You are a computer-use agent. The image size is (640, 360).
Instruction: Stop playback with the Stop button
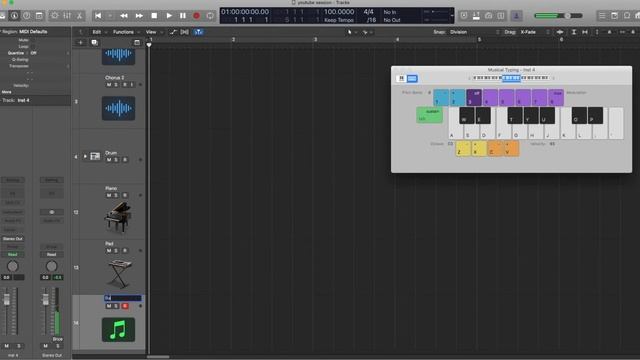[154, 16]
